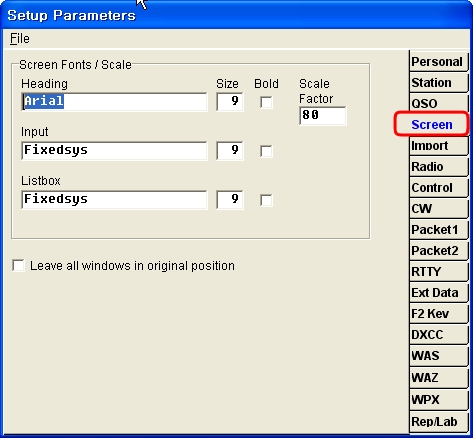
Task: Open the Rep/Lab tab
Action: [x=439, y=422]
